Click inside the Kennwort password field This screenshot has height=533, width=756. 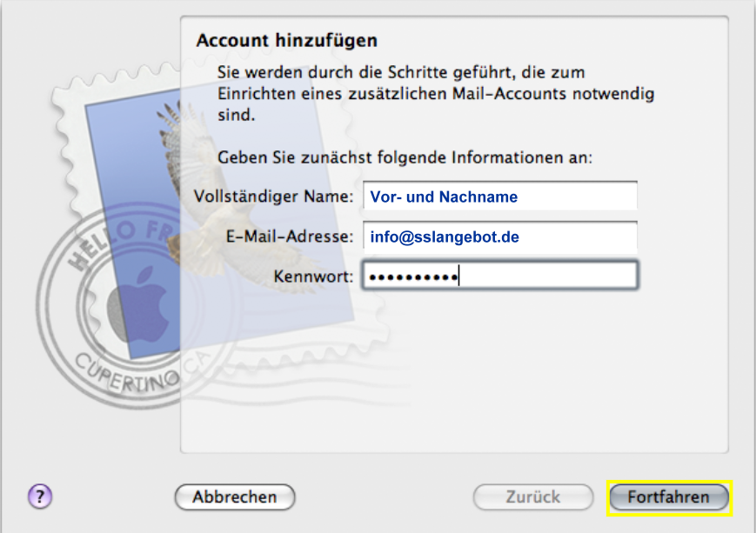[500, 276]
